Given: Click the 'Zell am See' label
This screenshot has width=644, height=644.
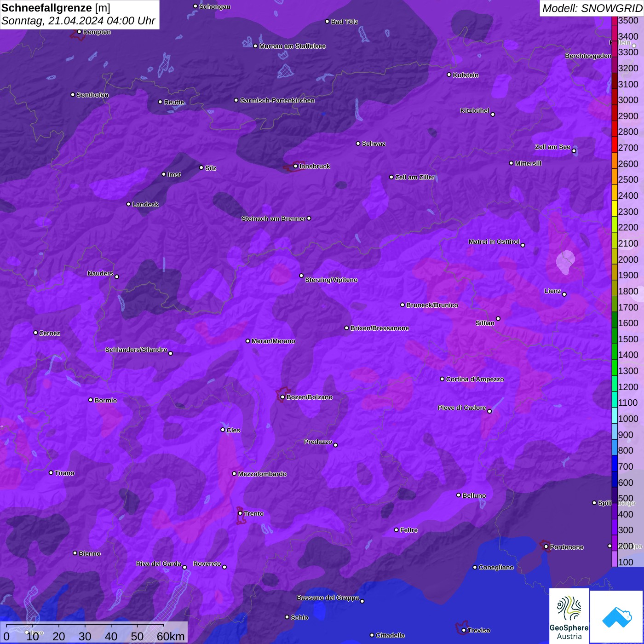Looking at the screenshot, I should coord(552,147).
